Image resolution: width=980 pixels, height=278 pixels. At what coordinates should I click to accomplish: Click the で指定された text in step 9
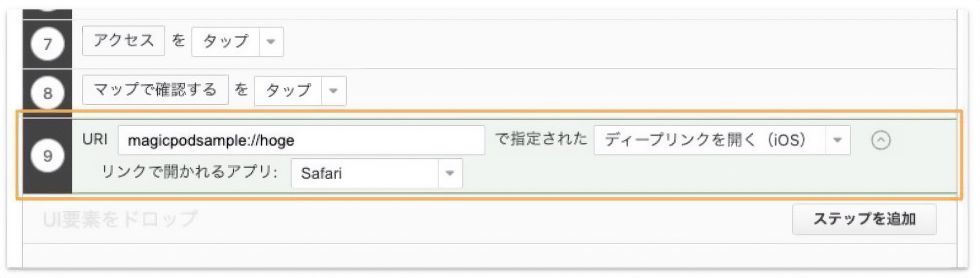[540, 139]
